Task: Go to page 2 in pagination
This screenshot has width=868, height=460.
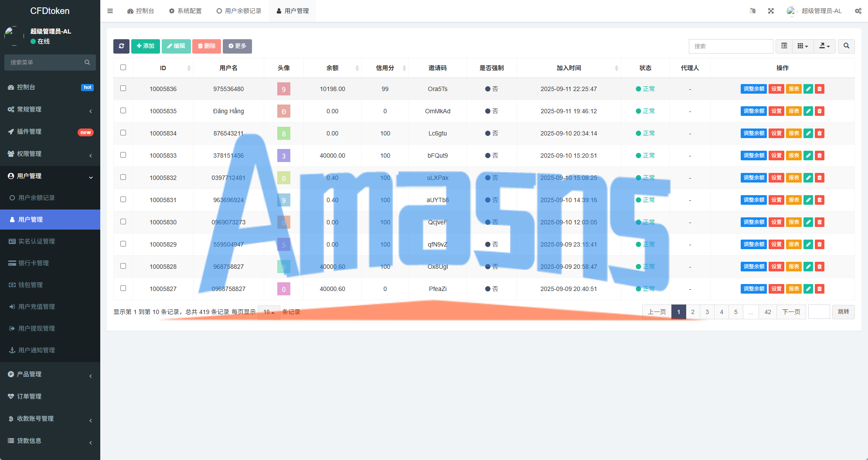Action: point(693,312)
